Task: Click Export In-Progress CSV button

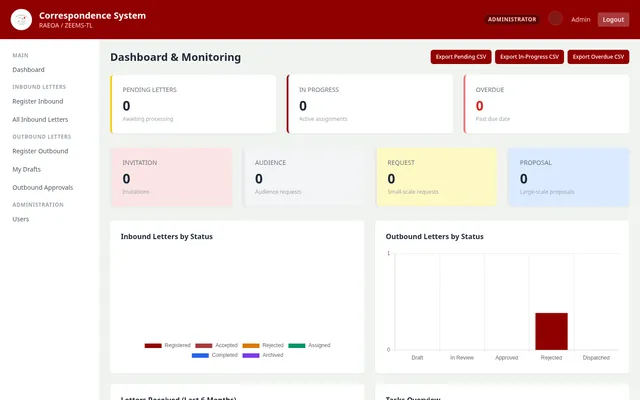Action: coord(529,57)
